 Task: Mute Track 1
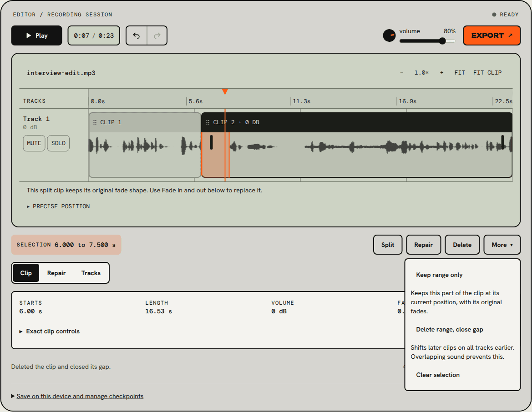[34, 143]
